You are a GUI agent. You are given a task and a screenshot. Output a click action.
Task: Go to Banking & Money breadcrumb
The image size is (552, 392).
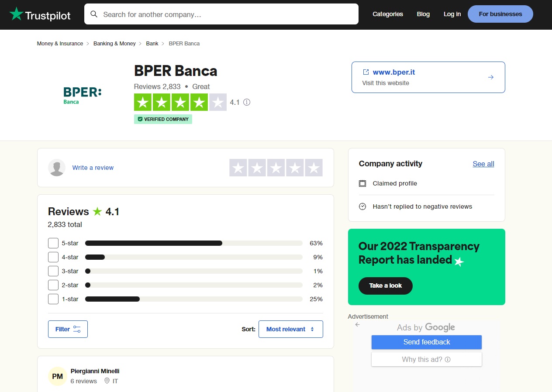[114, 44]
